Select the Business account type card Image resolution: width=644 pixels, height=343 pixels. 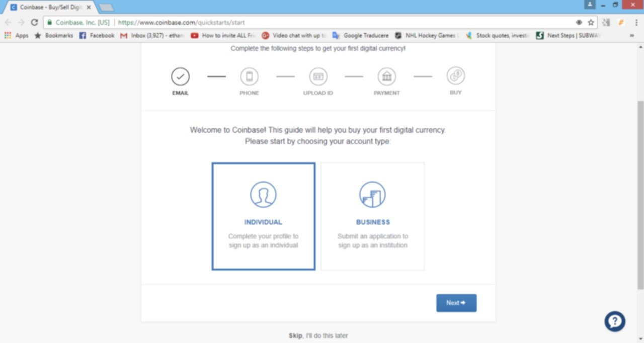coord(373,216)
